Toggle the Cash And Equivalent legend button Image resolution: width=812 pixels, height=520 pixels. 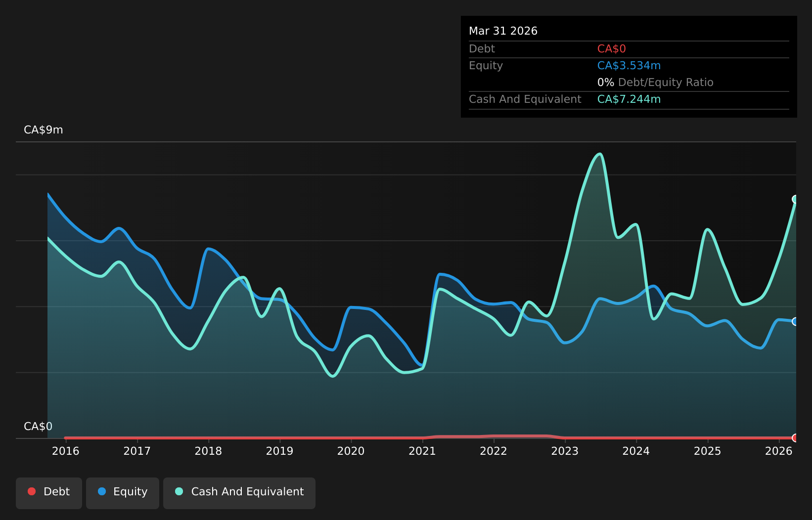pyautogui.click(x=239, y=493)
